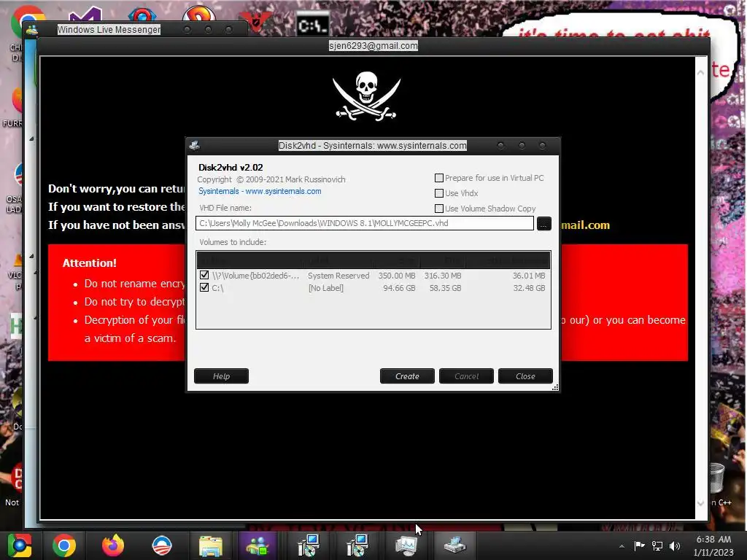Open Action Center flag in system tray
The height and width of the screenshot is (560, 747).
pos(639,545)
